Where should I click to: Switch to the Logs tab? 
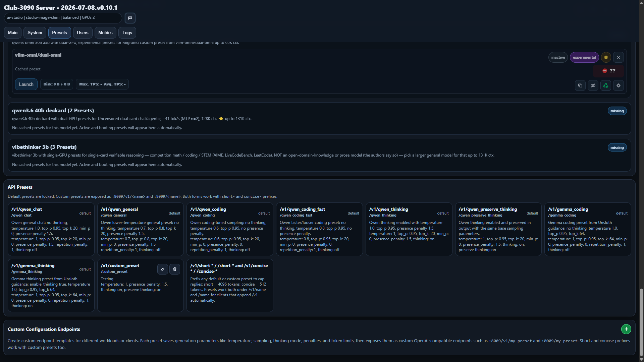pos(127,33)
